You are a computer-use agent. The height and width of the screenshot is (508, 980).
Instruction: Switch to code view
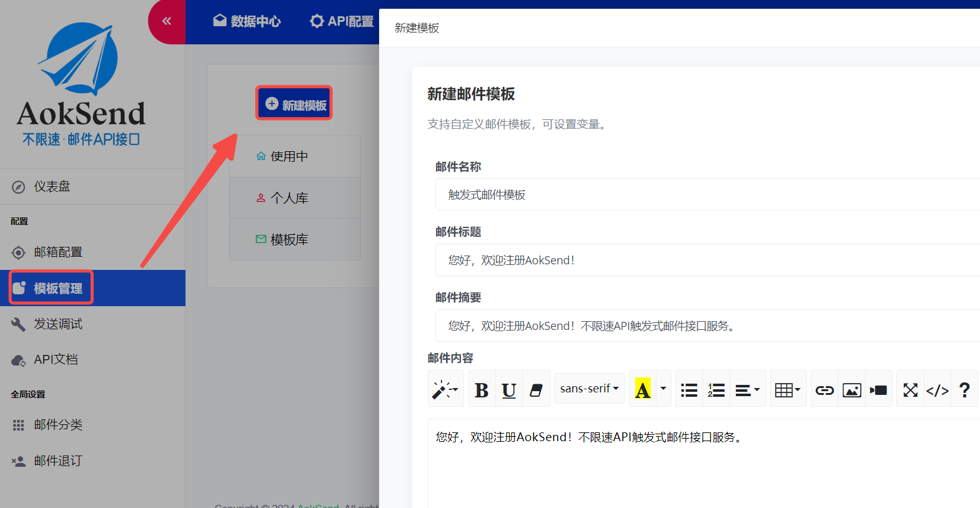tap(938, 389)
